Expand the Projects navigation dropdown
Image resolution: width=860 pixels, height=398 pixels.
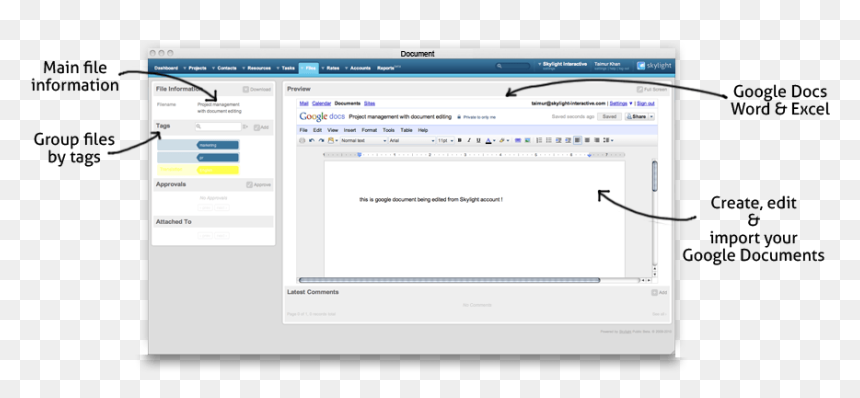click(x=185, y=68)
